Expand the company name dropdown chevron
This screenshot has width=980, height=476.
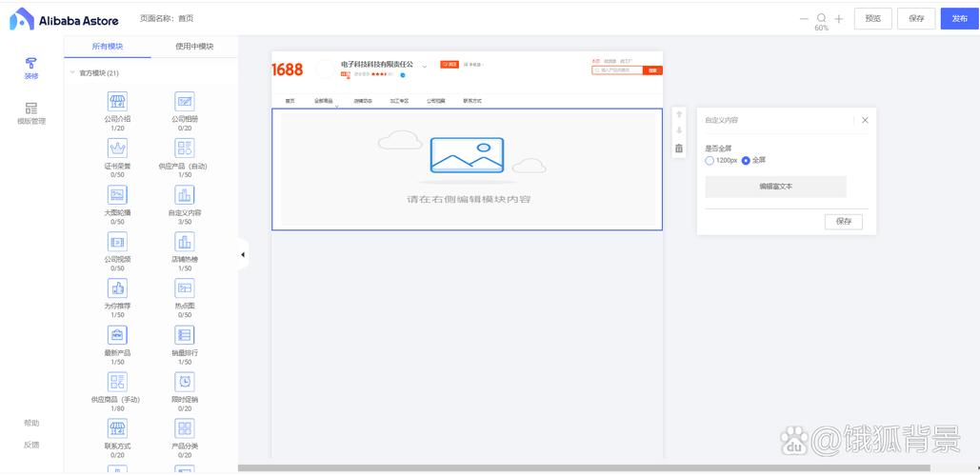(425, 66)
